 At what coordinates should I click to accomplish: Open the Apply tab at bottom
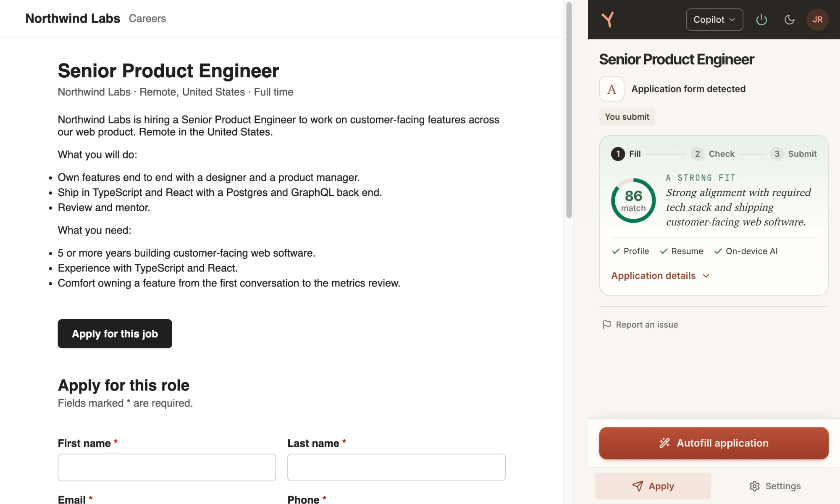pos(653,486)
